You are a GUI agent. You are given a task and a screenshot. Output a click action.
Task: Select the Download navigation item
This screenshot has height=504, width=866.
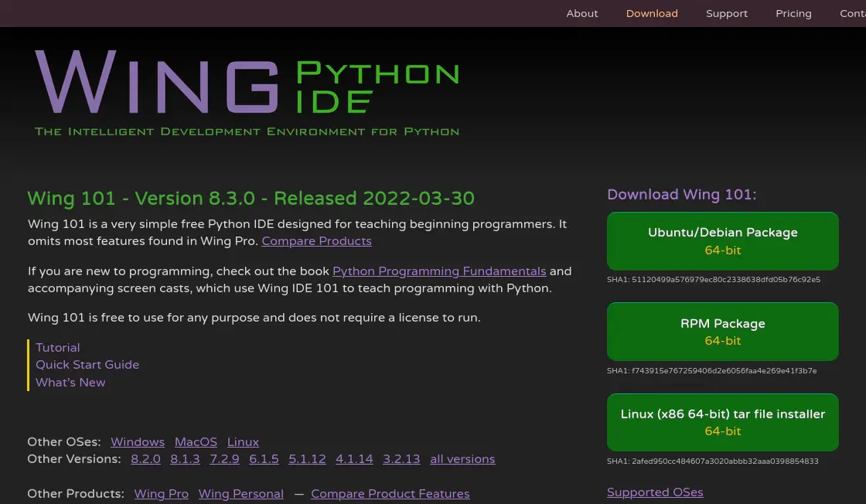pos(652,13)
